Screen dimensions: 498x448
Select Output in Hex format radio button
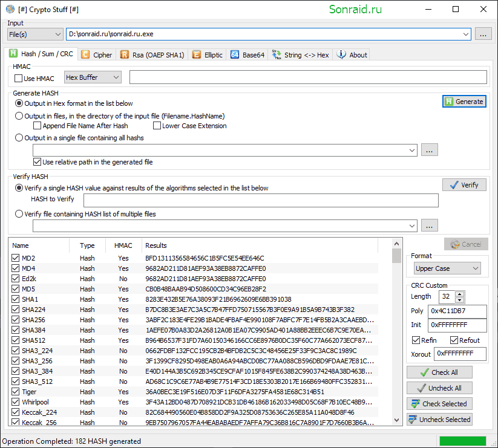[x=19, y=103]
